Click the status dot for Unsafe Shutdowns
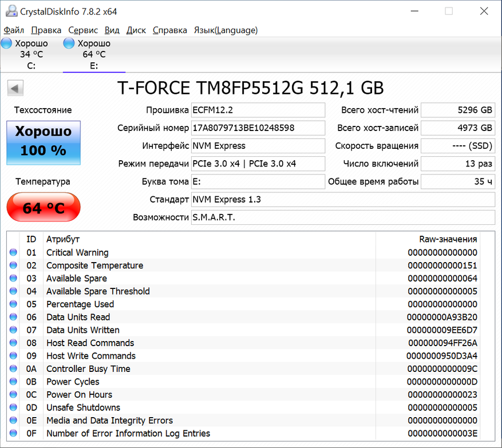 [x=13, y=407]
